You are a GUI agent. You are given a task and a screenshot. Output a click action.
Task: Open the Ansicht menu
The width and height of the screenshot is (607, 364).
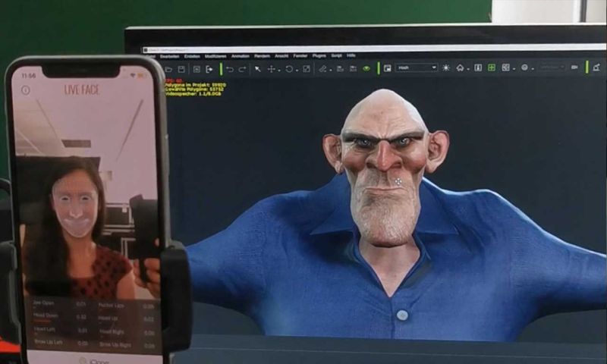281,56
